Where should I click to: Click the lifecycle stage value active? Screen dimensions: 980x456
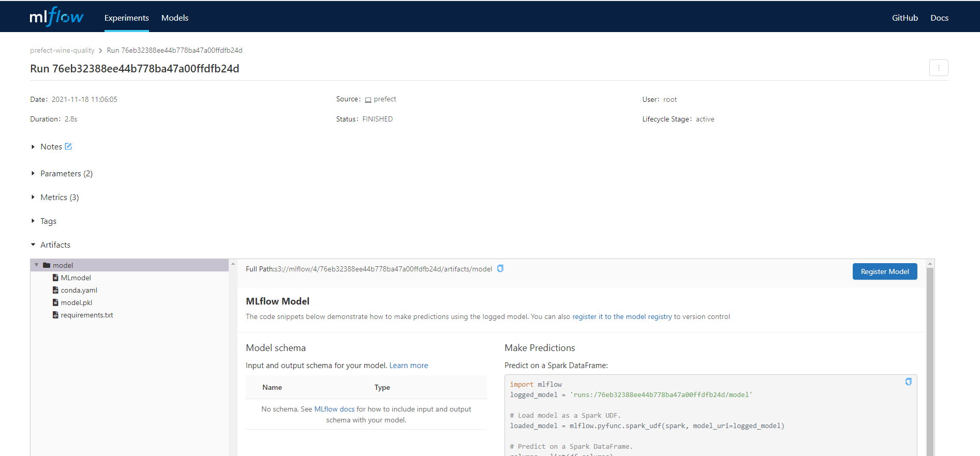[705, 119]
